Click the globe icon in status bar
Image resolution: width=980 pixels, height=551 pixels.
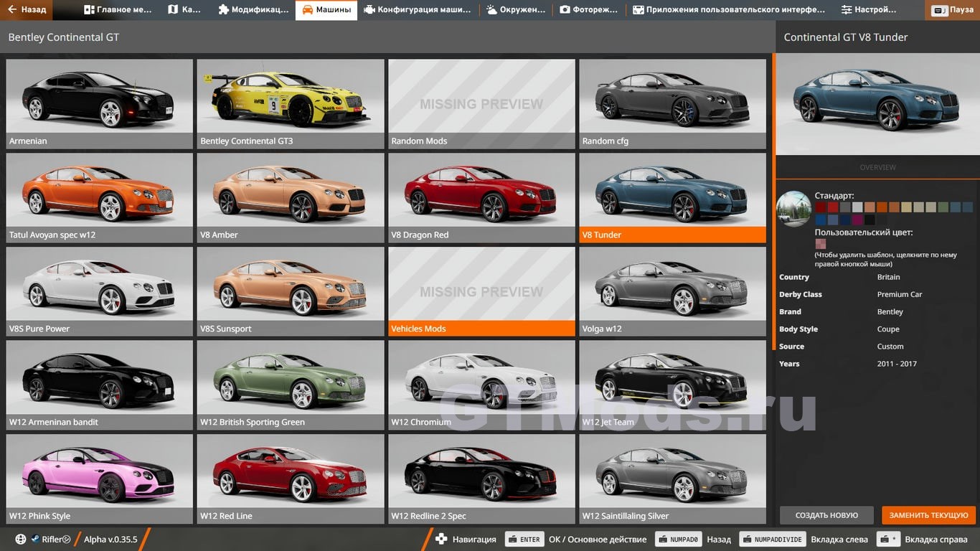point(21,540)
